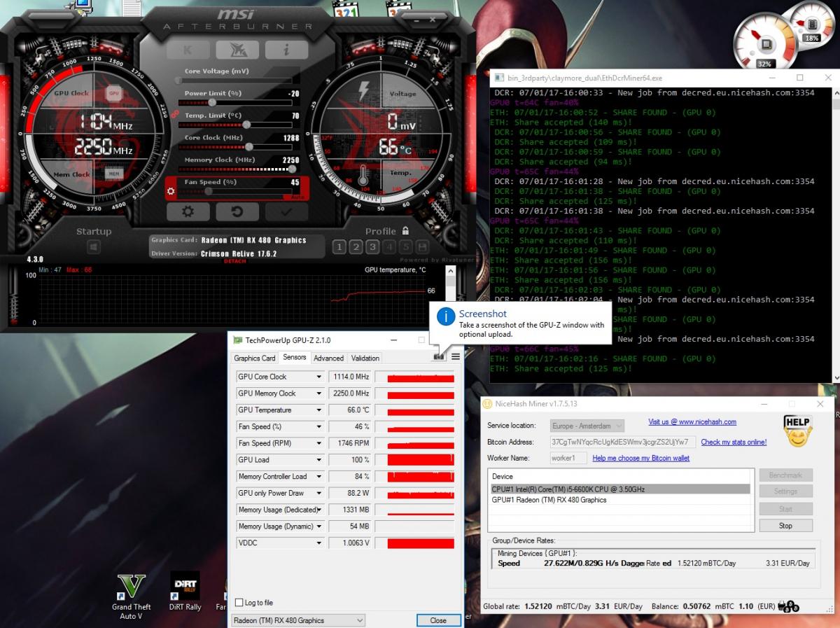This screenshot has width=840, height=628.
Task: Click the 32% CPU gauge desktop gadget
Action: pyautogui.click(x=765, y=42)
